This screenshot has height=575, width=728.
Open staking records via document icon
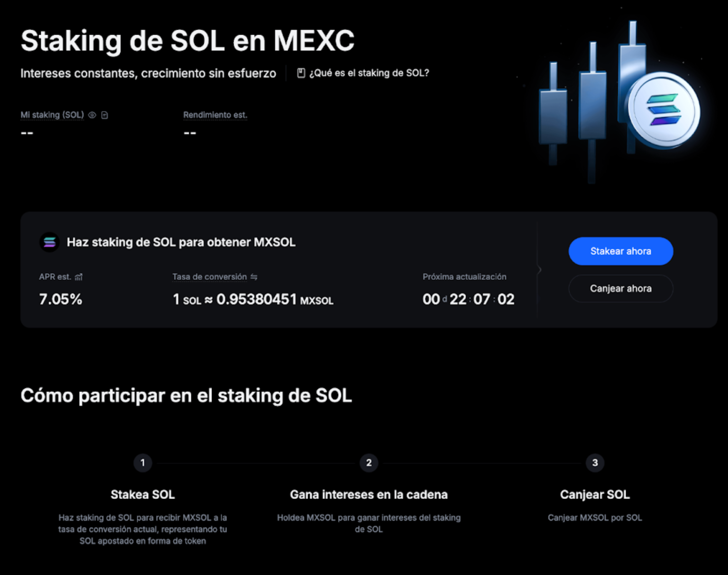(x=105, y=115)
